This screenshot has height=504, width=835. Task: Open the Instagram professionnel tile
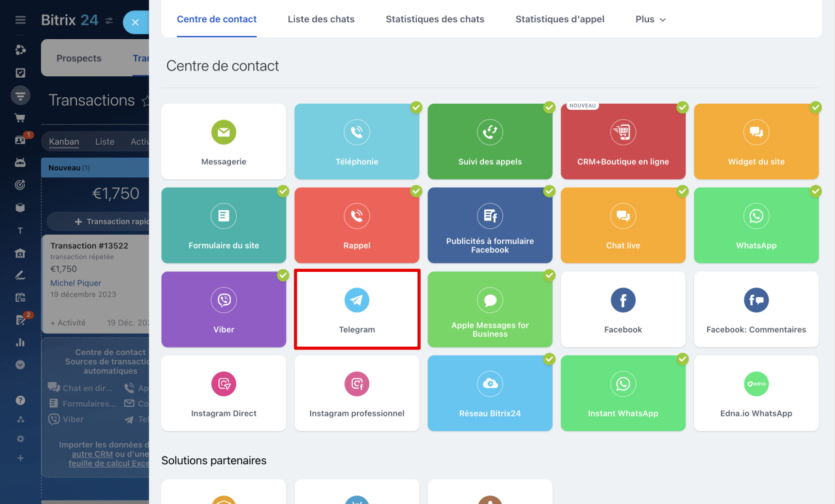(x=357, y=393)
